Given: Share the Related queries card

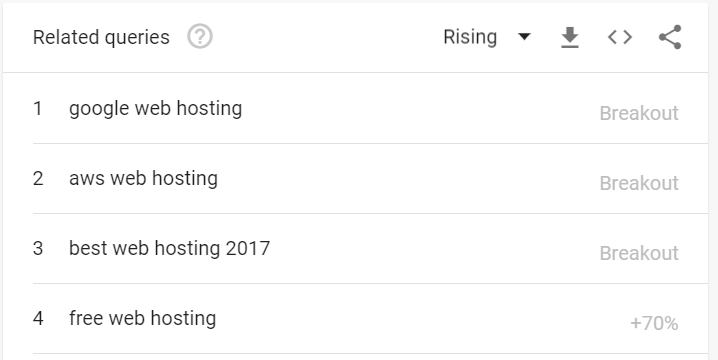Looking at the screenshot, I should (670, 37).
